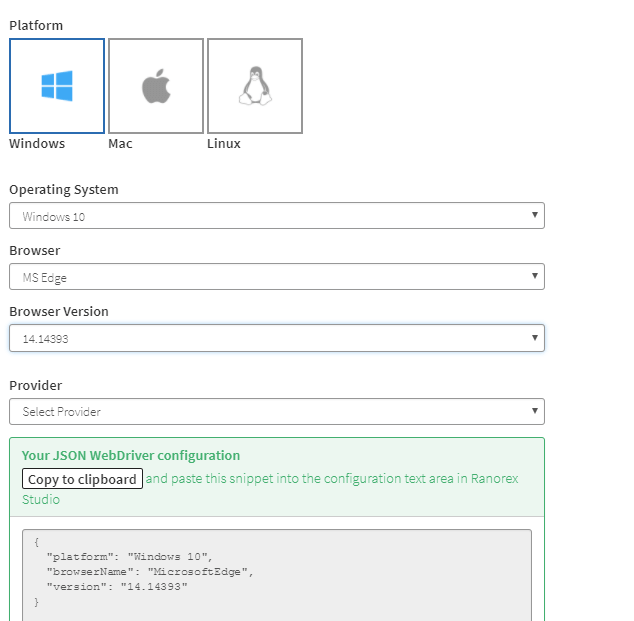The height and width of the screenshot is (621, 634).
Task: Click the Your JSON WebDriver configuration heading
Action: click(x=131, y=456)
